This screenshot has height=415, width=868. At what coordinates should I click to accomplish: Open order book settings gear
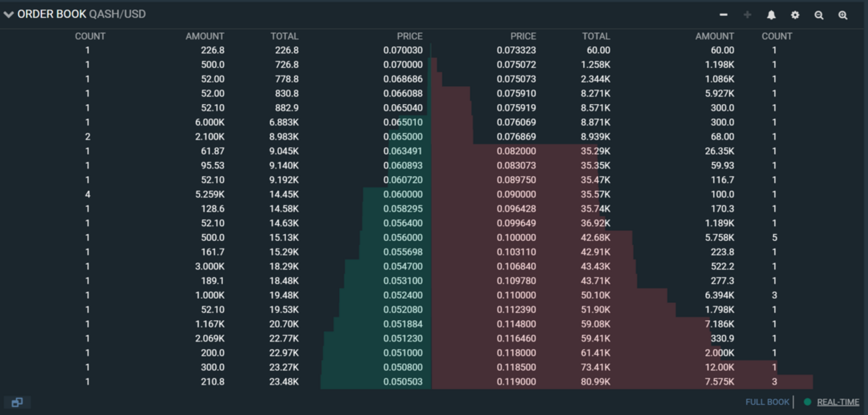795,15
